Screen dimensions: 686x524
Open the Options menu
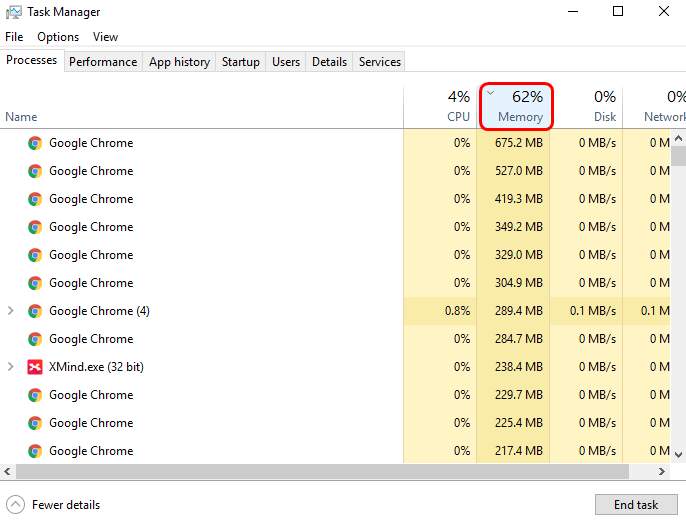58,37
